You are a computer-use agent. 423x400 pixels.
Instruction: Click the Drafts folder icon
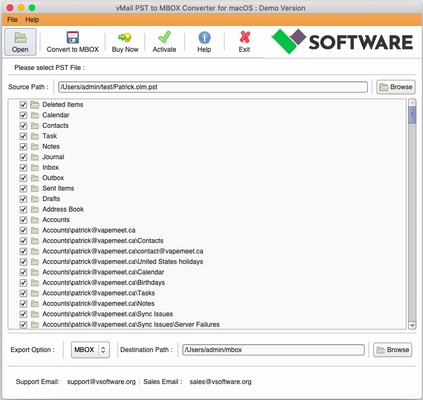pyautogui.click(x=35, y=199)
